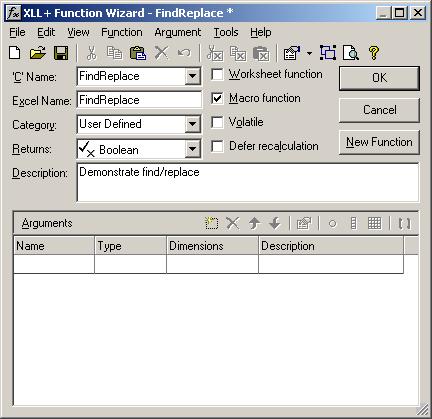Viewport: 432px width, 419px height.
Task: Add new argument in Arguments toolbar
Action: (211, 223)
